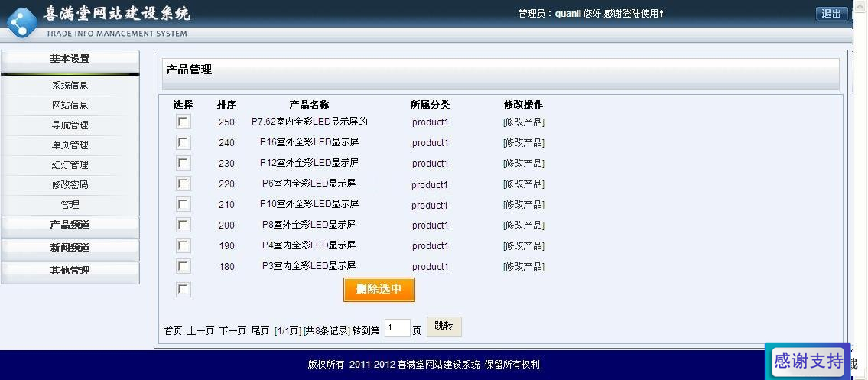Click the product name P7.62室内全彩LED显示屏的
Screen dimensions: 868x380
(x=310, y=121)
